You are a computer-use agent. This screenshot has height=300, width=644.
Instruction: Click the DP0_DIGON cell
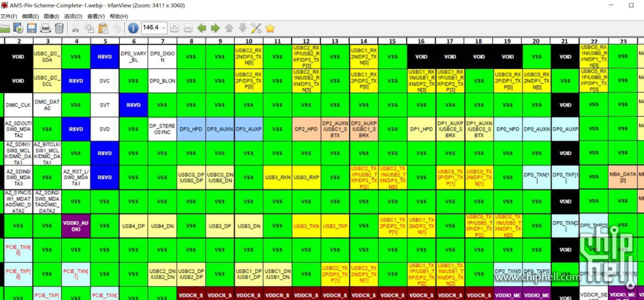point(162,56)
